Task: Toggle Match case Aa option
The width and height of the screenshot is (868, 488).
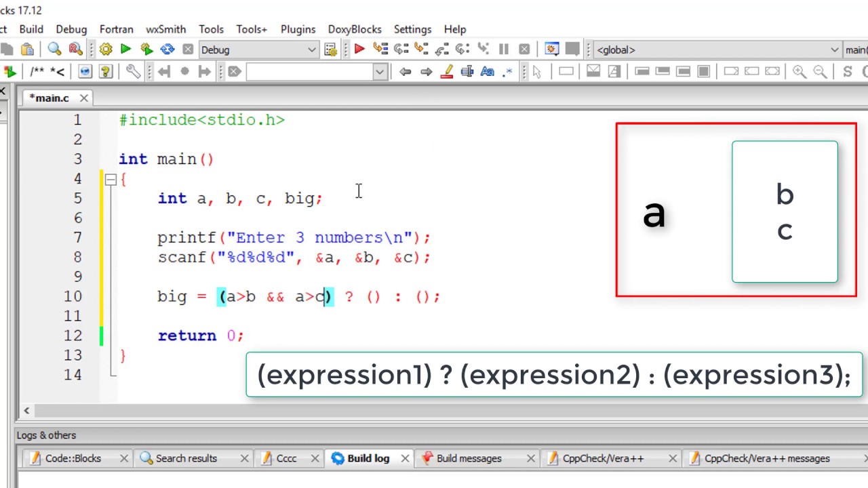Action: (x=487, y=71)
